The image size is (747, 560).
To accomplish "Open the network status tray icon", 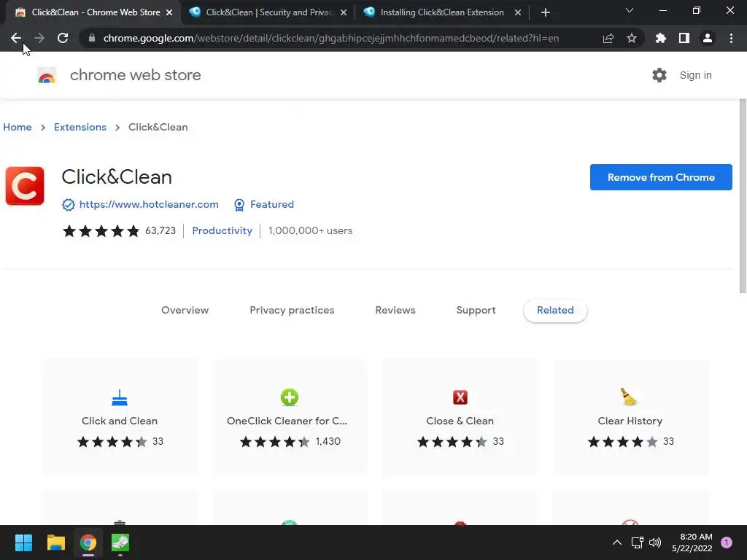I will (637, 542).
